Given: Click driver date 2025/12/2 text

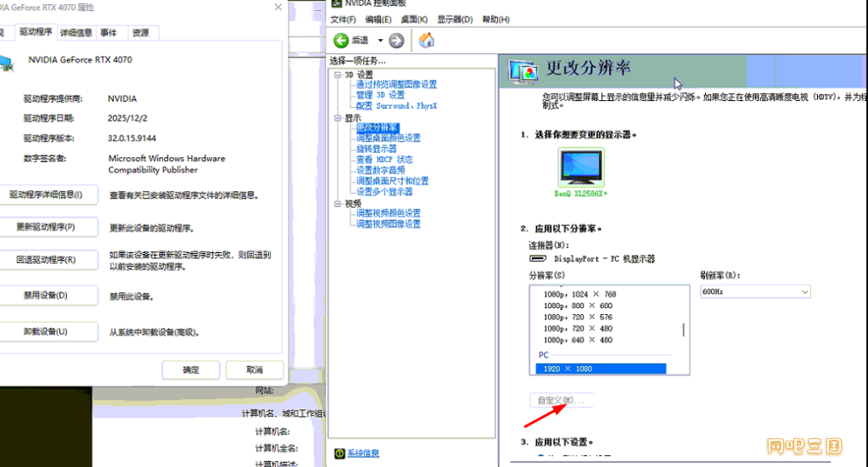Looking at the screenshot, I should tap(127, 118).
